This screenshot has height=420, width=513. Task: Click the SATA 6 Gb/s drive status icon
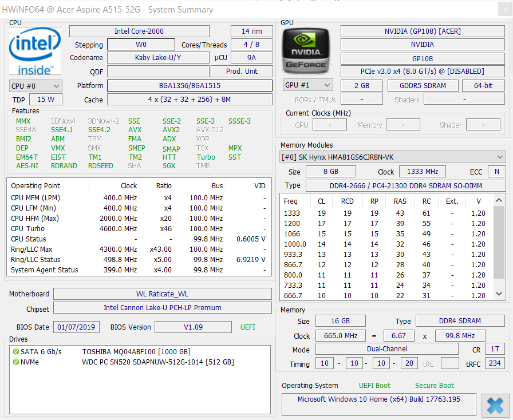click(x=15, y=352)
